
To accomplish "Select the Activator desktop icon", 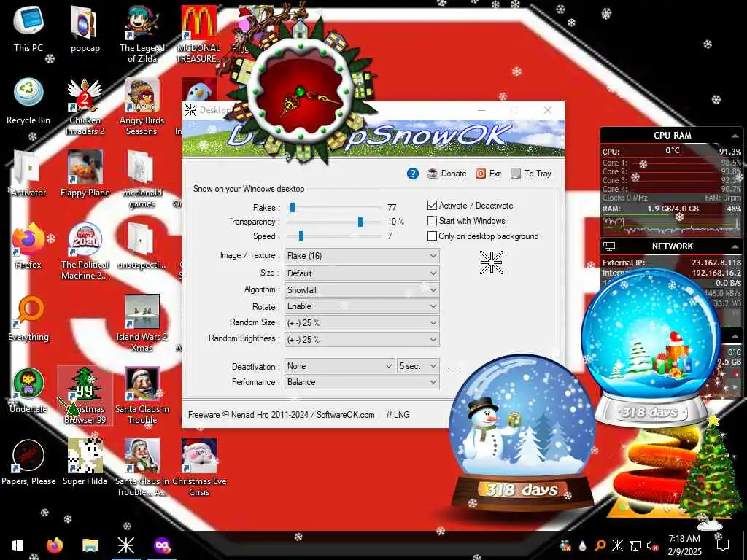I will pyautogui.click(x=28, y=174).
